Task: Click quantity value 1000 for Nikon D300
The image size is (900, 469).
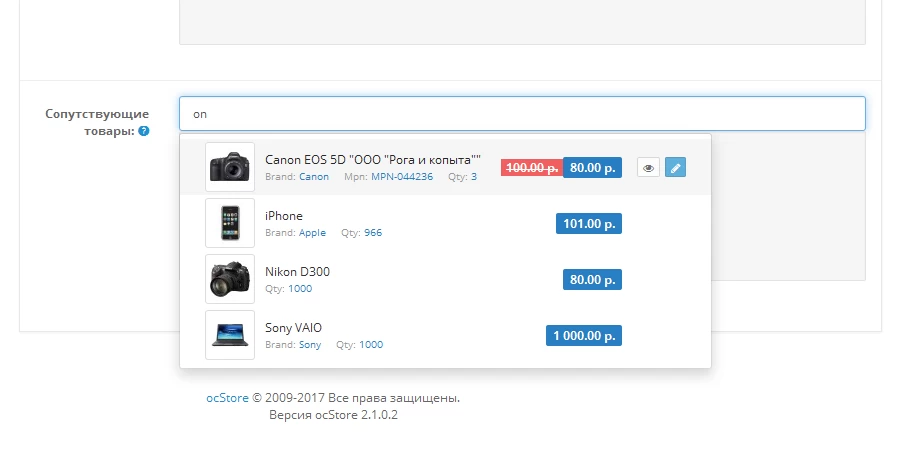Action: 300,289
